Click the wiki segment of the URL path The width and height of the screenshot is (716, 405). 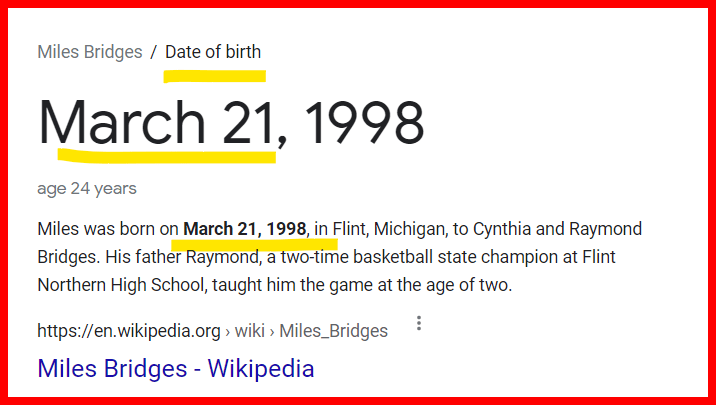point(251,331)
